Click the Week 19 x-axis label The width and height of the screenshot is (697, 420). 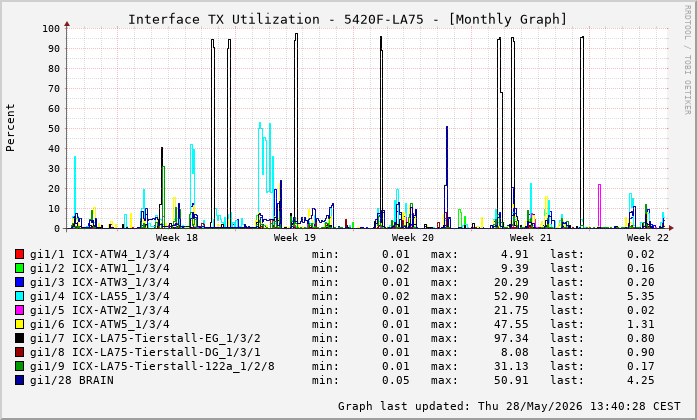point(295,237)
